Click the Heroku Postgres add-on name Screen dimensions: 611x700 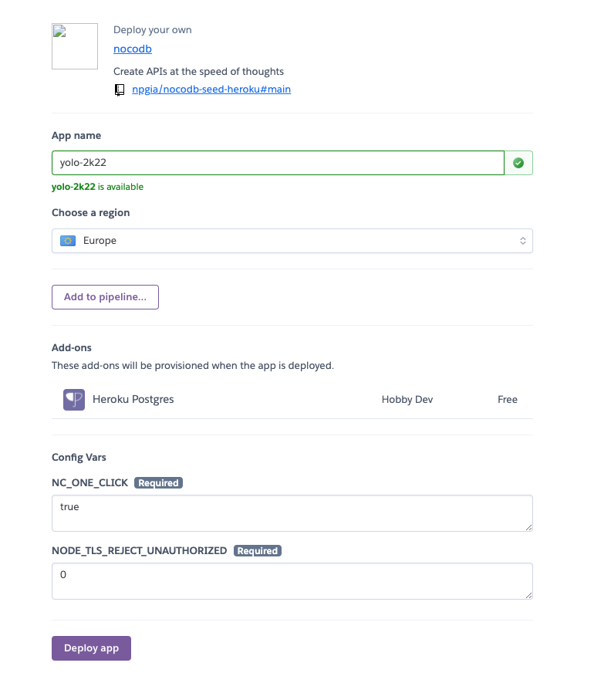coord(133,400)
